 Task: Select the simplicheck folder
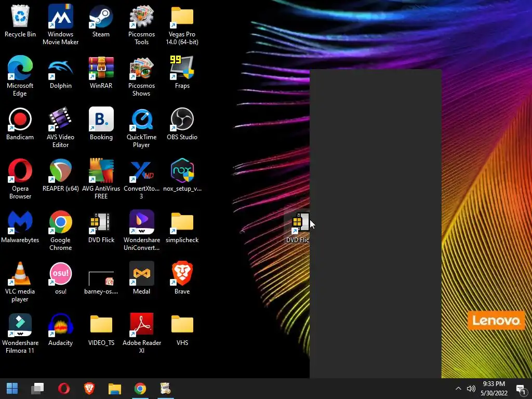(182, 227)
